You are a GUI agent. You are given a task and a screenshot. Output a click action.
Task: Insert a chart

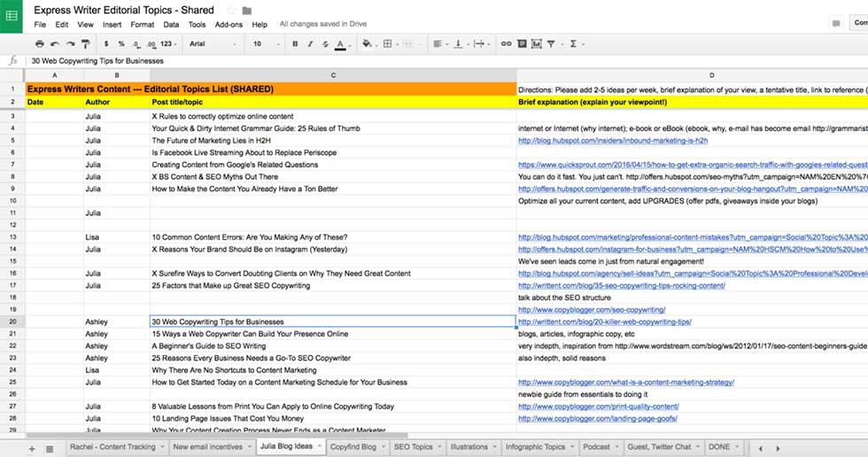537,43
